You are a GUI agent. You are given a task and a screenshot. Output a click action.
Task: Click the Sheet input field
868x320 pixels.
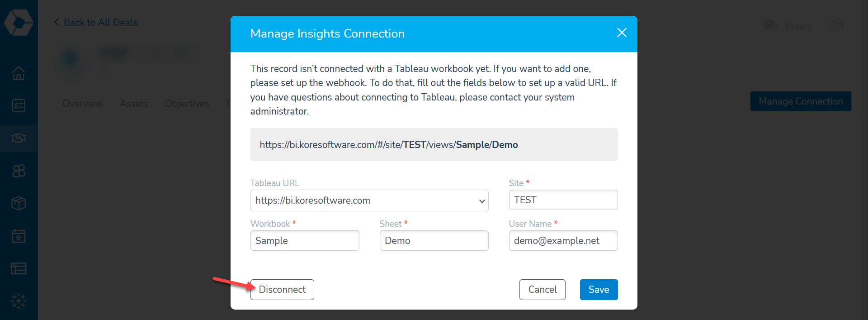click(x=434, y=241)
